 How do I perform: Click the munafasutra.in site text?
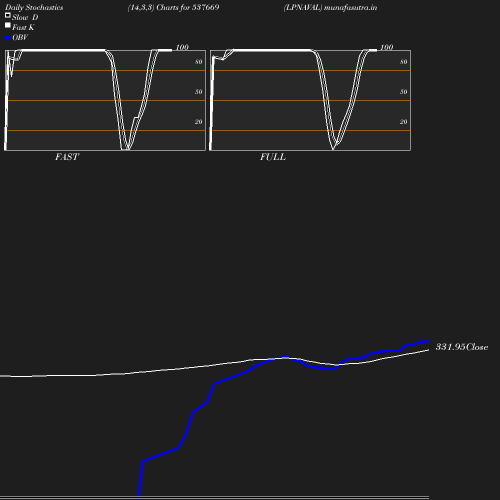coord(350,7)
